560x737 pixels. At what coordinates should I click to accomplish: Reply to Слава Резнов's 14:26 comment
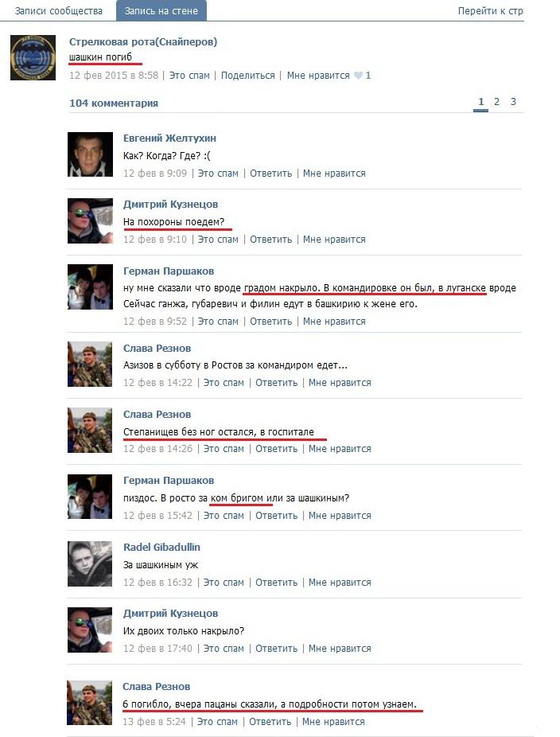pos(276,449)
